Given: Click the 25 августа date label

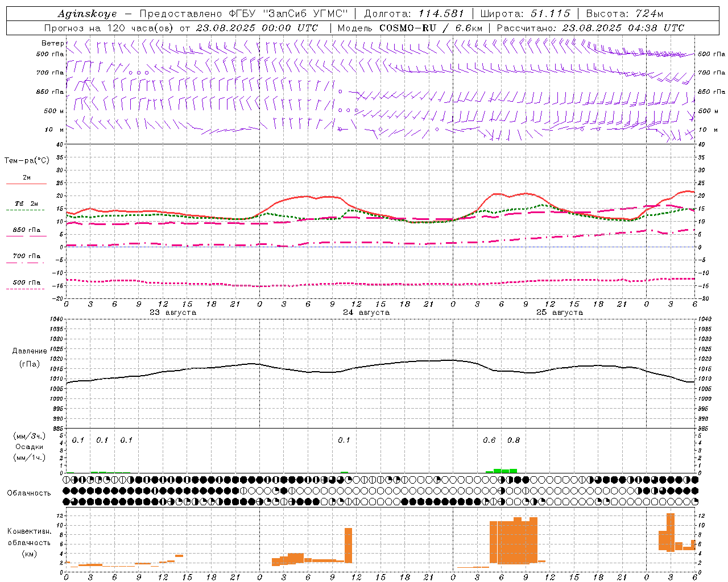Looking at the screenshot, I should click(560, 313).
